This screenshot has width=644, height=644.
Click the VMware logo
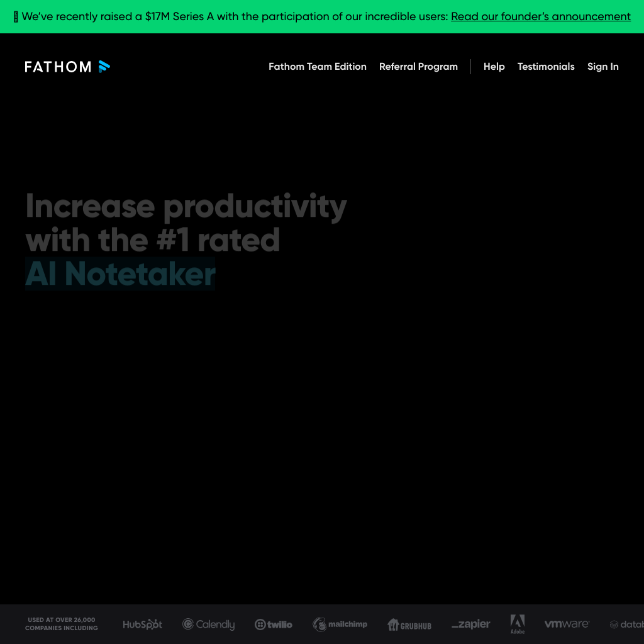(567, 624)
